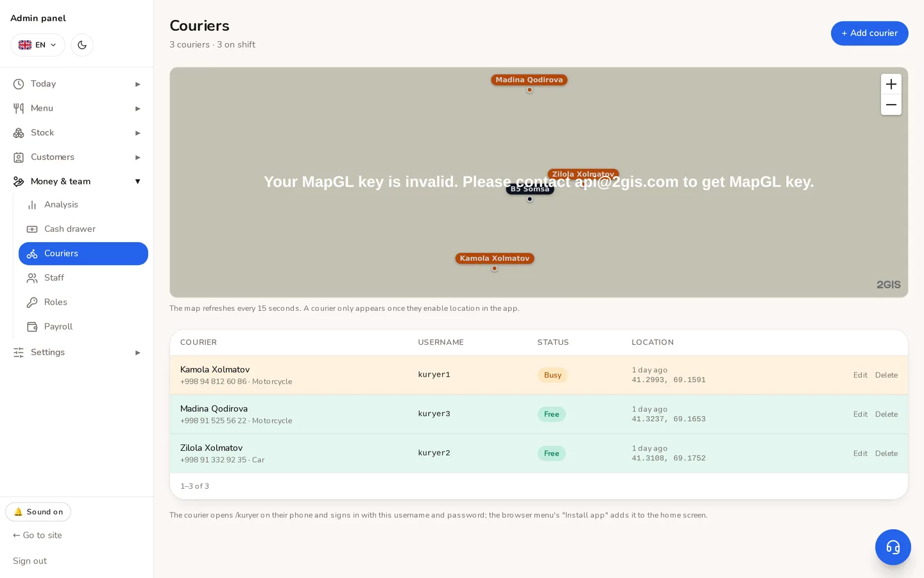Toggle dark mode with the moon icon
The width and height of the screenshot is (924, 578).
(82, 45)
